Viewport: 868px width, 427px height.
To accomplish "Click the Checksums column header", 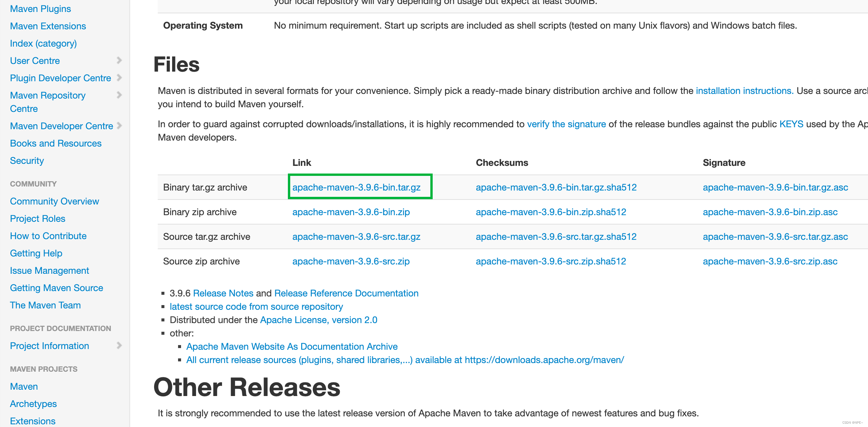I will point(502,163).
